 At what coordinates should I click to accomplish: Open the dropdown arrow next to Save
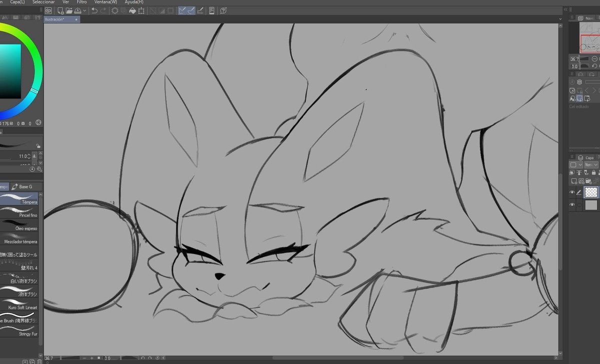[x=84, y=10]
